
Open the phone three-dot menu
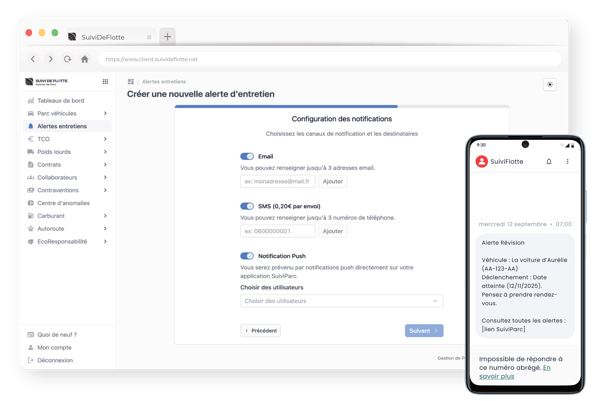[567, 161]
